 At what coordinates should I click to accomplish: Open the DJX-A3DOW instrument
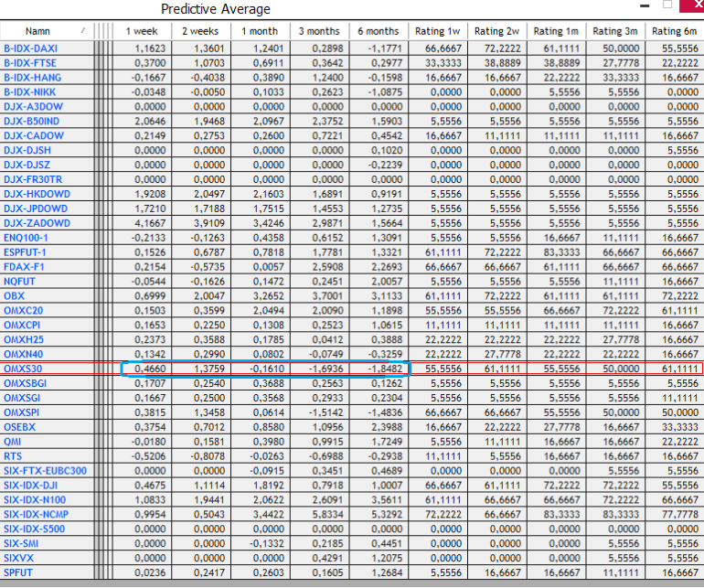click(x=33, y=106)
